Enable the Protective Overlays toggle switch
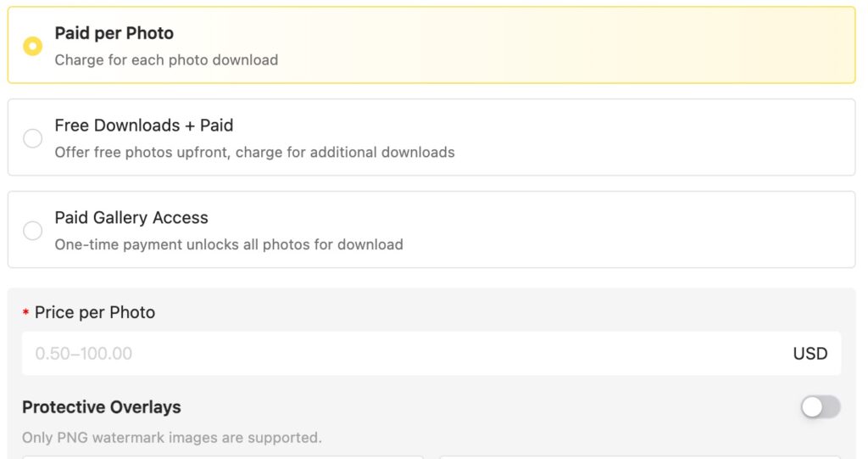The height and width of the screenshot is (459, 868). tap(820, 407)
